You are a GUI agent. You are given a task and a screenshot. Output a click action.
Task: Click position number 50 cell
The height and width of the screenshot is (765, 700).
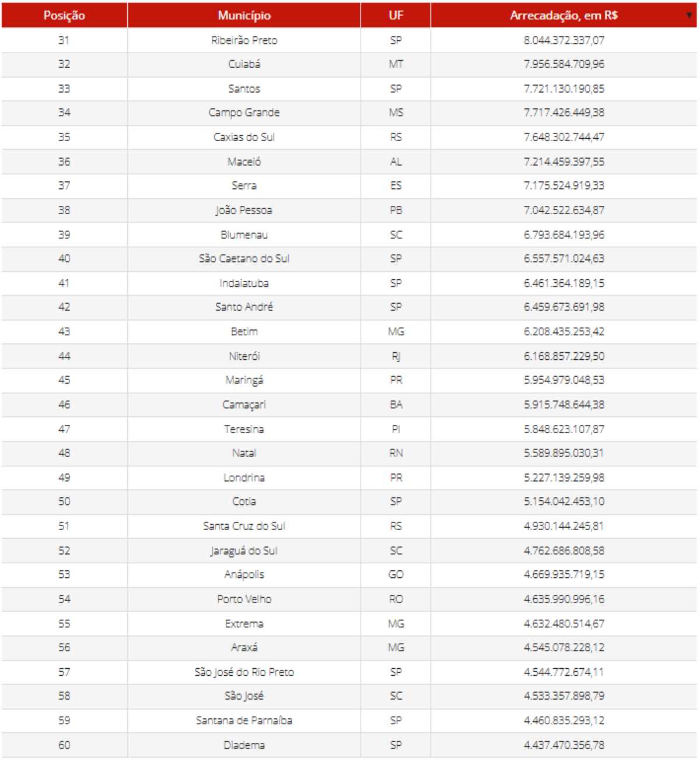click(64, 501)
